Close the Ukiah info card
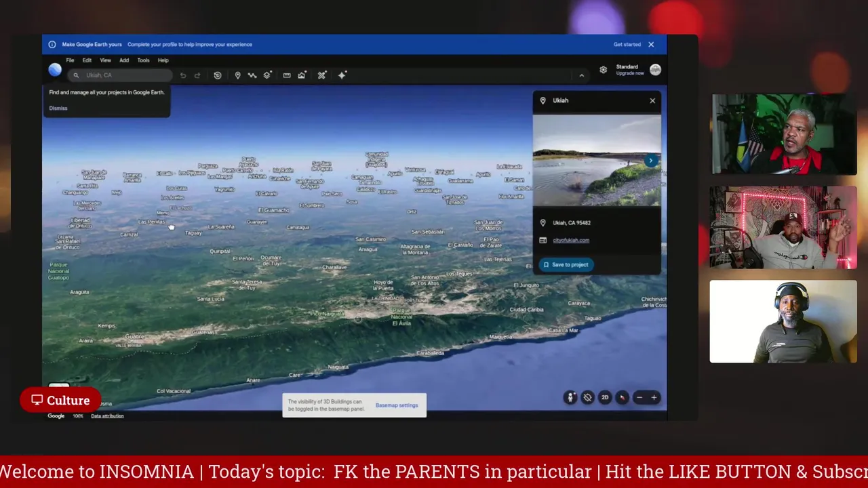The height and width of the screenshot is (488, 868). point(652,101)
